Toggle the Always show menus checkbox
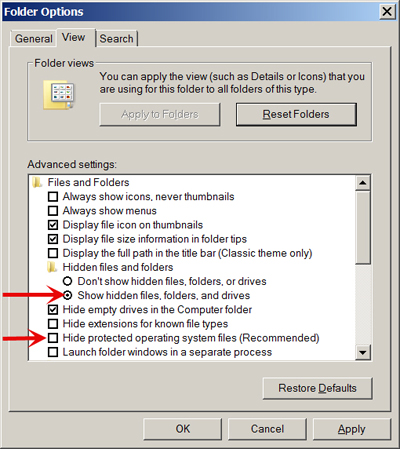This screenshot has width=400, height=449. tap(53, 211)
